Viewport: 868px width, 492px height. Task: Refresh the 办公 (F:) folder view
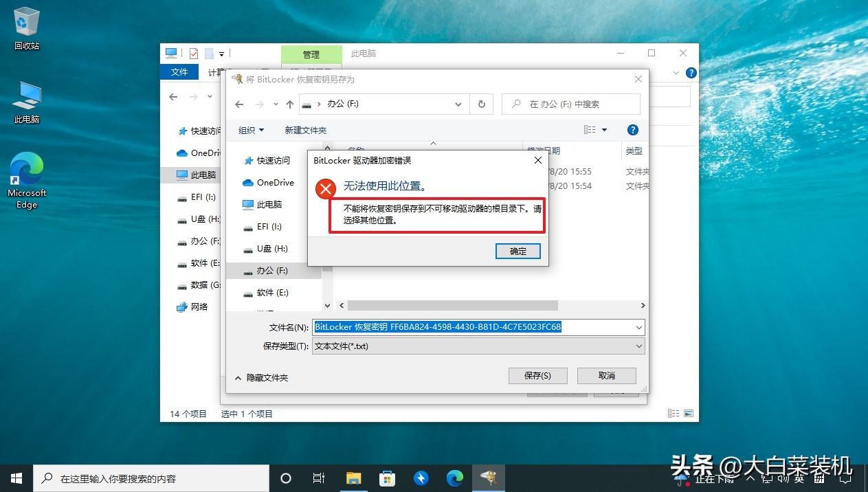[x=482, y=104]
